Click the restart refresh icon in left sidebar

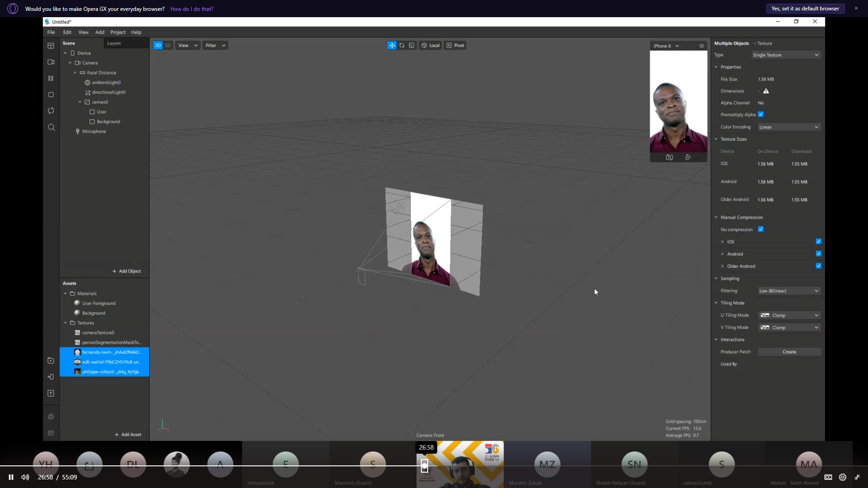coord(51,111)
